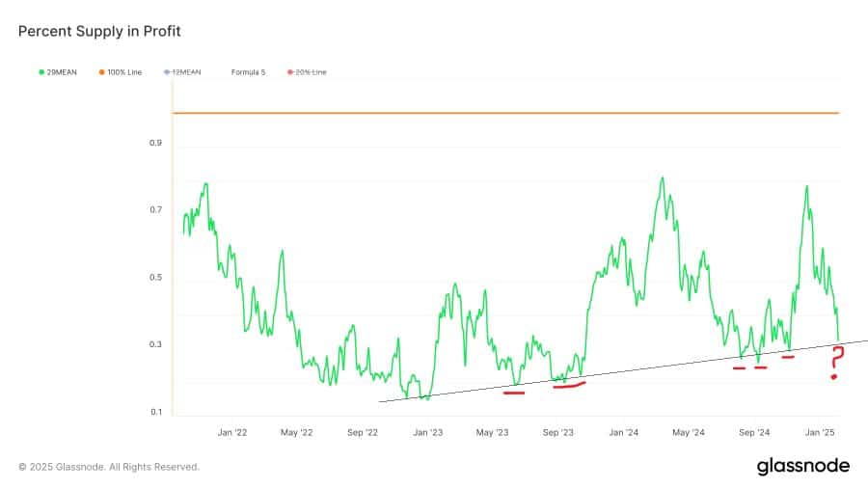Show the disabled 20% Line series

(x=310, y=72)
